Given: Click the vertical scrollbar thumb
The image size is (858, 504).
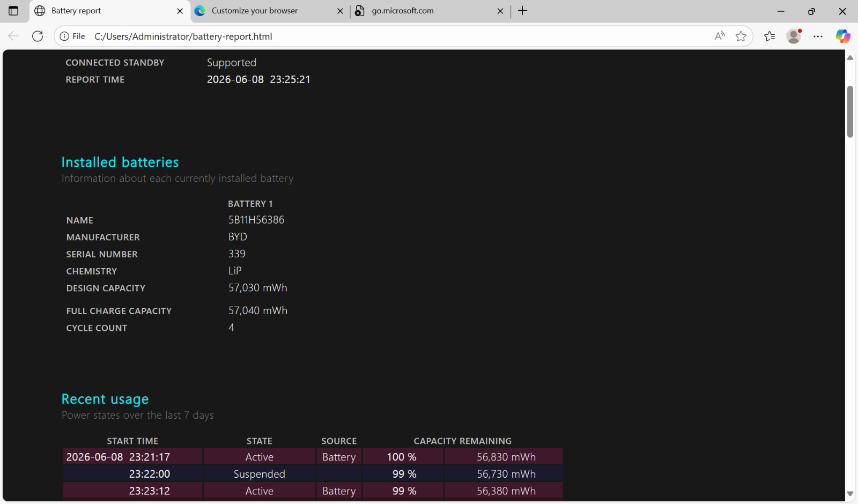Looking at the screenshot, I should (x=850, y=112).
